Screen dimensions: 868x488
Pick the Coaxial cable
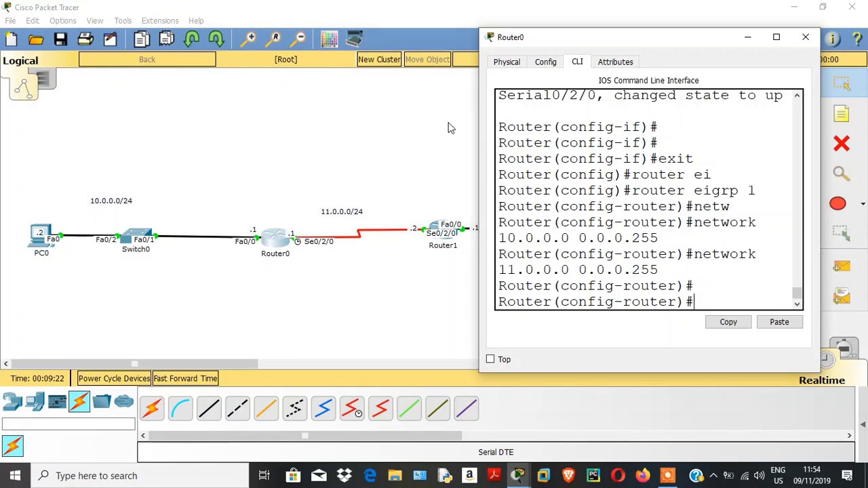click(323, 408)
